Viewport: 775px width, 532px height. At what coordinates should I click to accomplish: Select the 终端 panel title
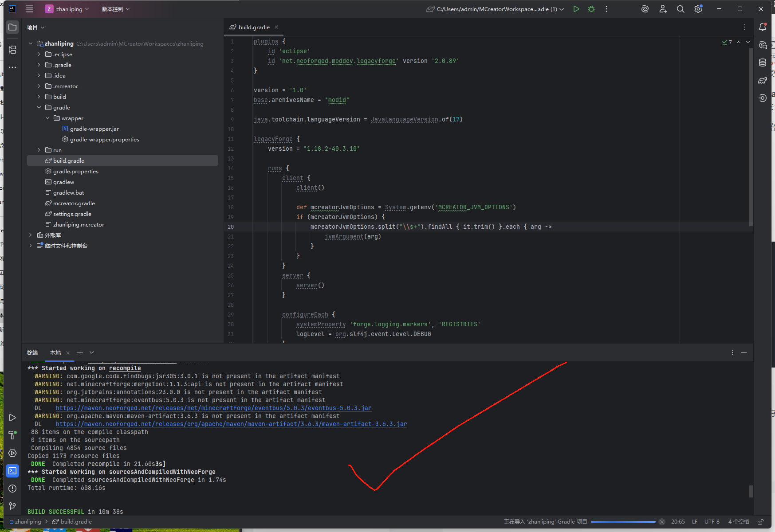[32, 353]
